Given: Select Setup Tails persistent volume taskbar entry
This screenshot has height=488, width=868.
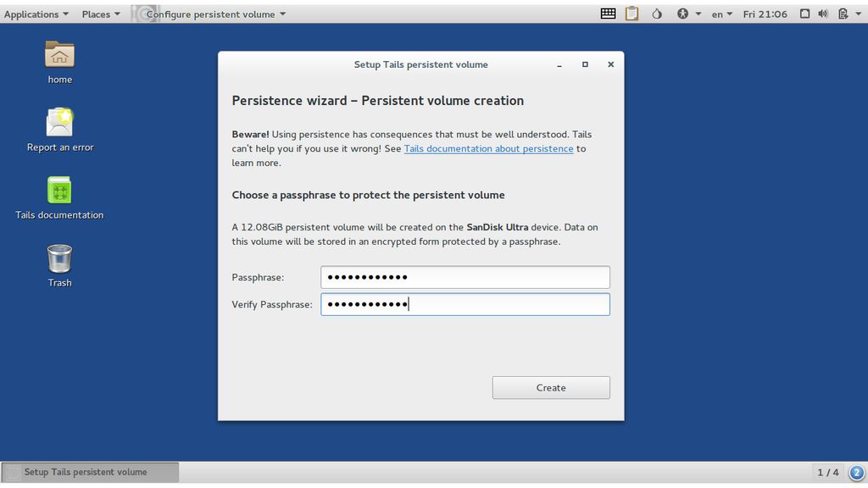Looking at the screenshot, I should coord(90,472).
